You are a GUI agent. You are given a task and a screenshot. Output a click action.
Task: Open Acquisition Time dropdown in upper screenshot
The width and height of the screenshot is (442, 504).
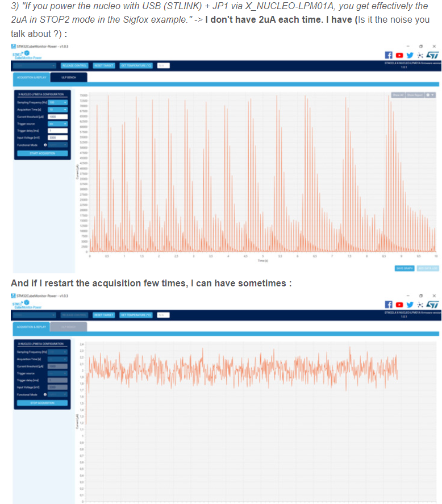click(57, 110)
